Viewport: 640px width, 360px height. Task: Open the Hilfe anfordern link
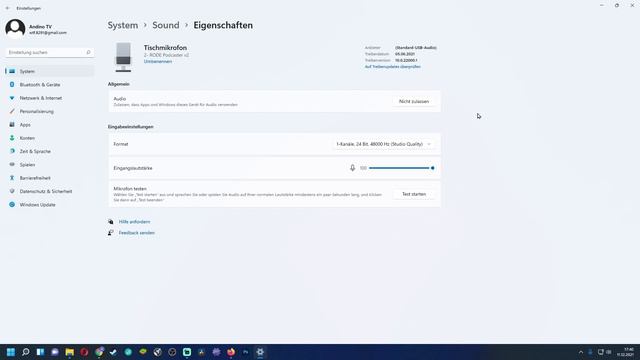pyautogui.click(x=134, y=222)
